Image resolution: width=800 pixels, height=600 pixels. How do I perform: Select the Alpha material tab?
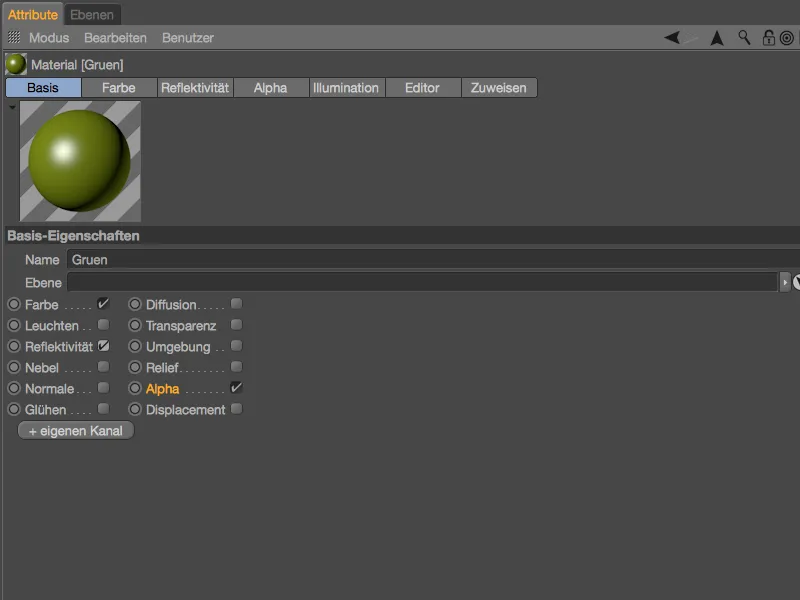[x=270, y=88]
